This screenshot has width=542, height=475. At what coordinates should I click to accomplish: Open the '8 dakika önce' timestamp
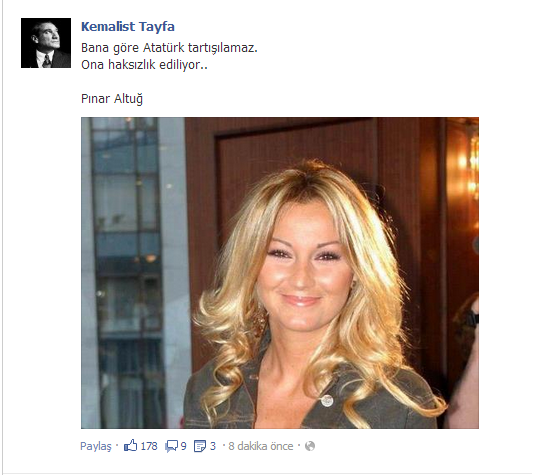(261, 446)
